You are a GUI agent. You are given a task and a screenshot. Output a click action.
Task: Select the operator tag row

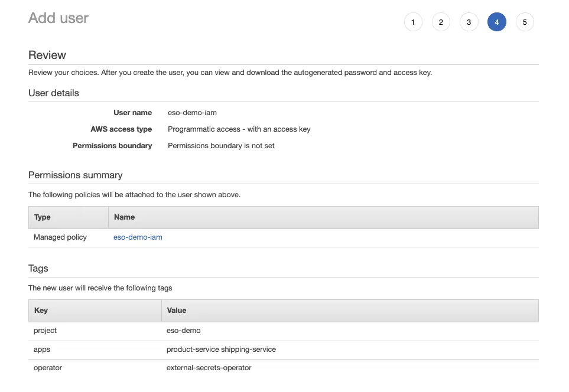pos(47,367)
